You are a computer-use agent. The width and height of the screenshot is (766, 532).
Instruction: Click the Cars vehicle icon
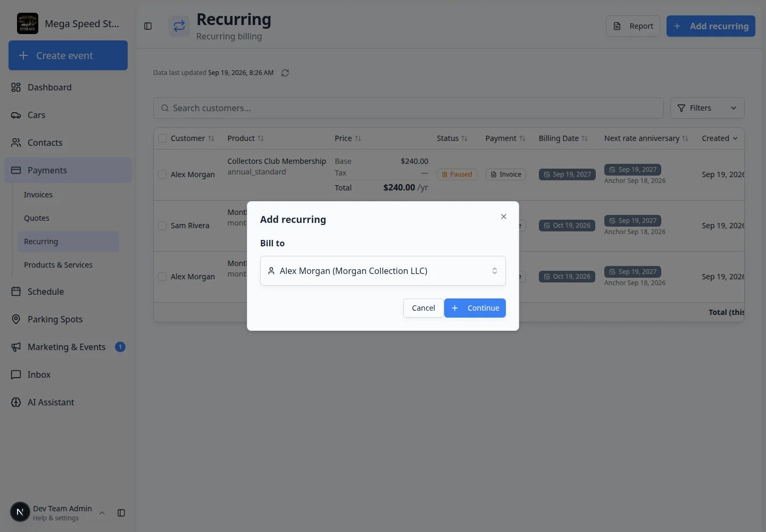[16, 115]
